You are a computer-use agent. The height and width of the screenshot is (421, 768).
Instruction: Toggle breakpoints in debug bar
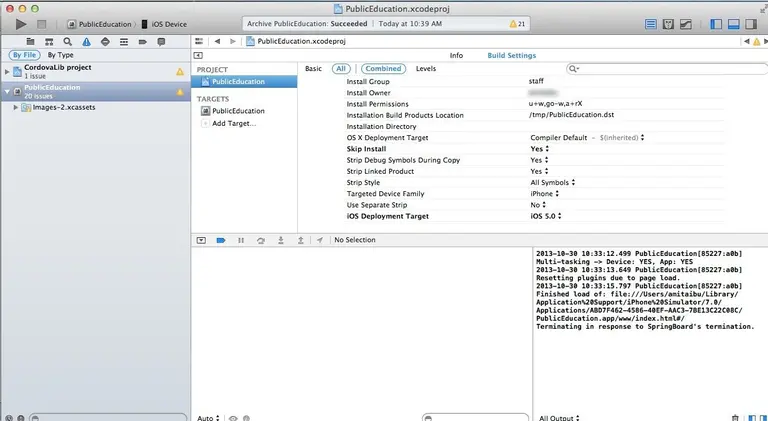221,240
